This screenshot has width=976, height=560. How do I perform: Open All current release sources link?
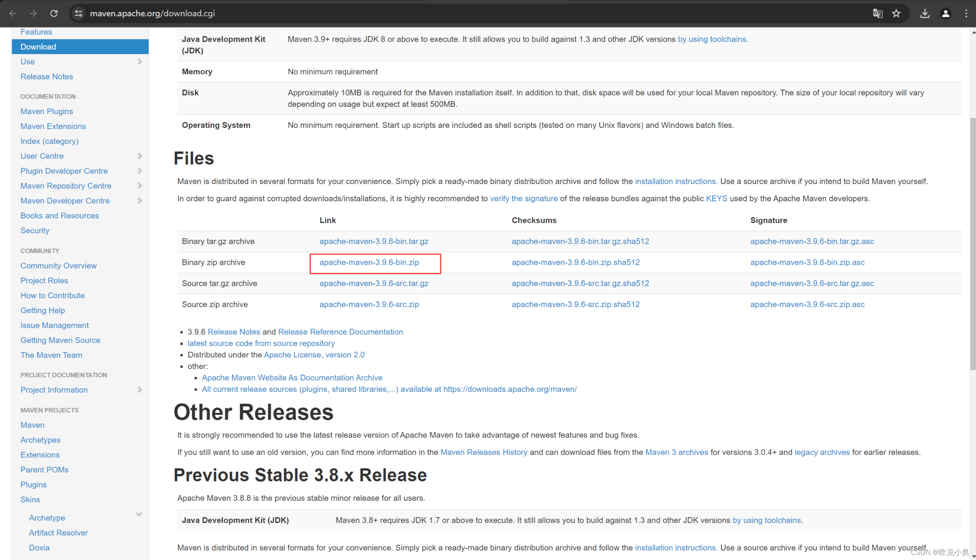pos(389,389)
